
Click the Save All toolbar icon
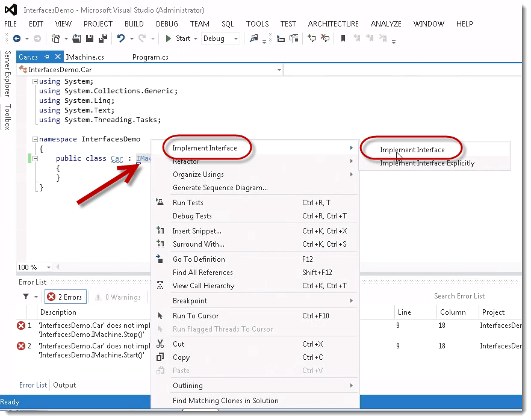click(103, 39)
